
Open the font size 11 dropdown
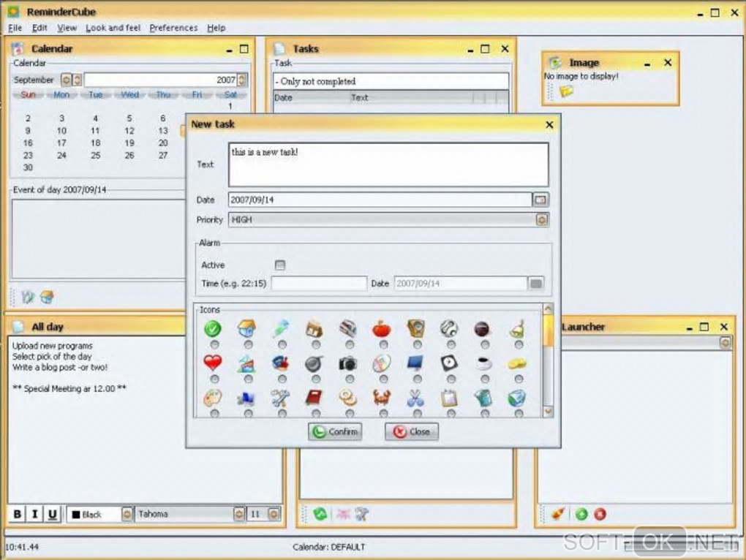point(274,514)
